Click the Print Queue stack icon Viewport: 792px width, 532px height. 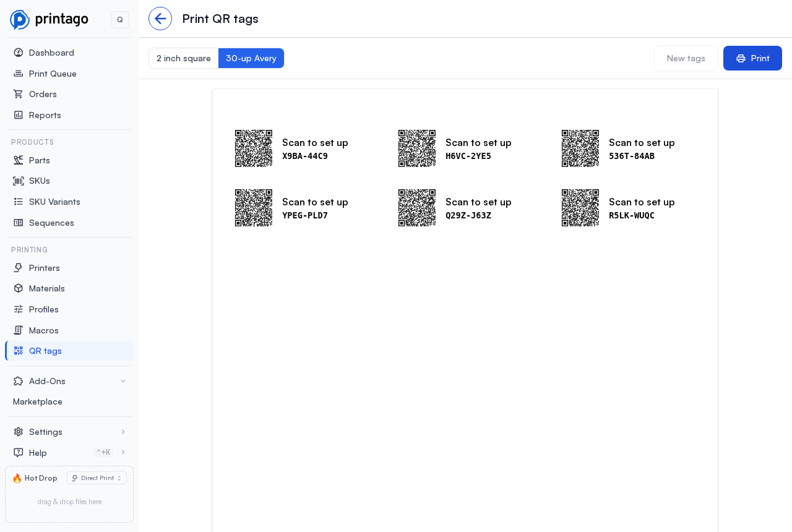coord(19,74)
